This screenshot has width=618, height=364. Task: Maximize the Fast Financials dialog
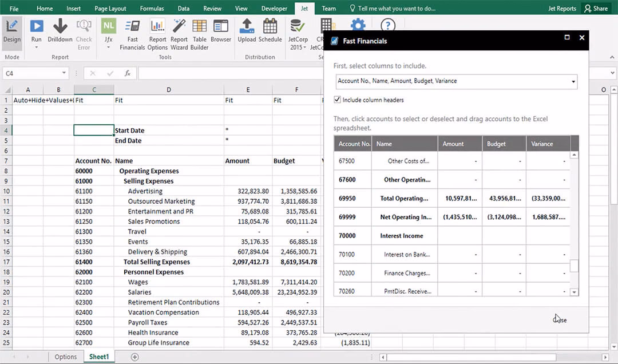tap(566, 37)
